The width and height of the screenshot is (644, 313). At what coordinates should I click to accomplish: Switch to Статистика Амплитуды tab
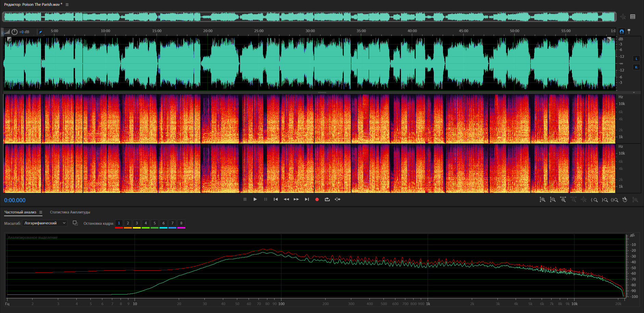70,212
